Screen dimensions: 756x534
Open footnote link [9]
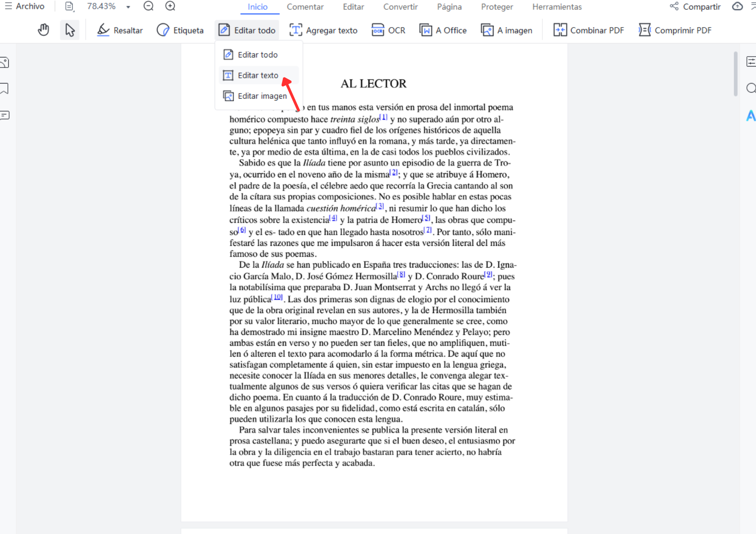(489, 274)
